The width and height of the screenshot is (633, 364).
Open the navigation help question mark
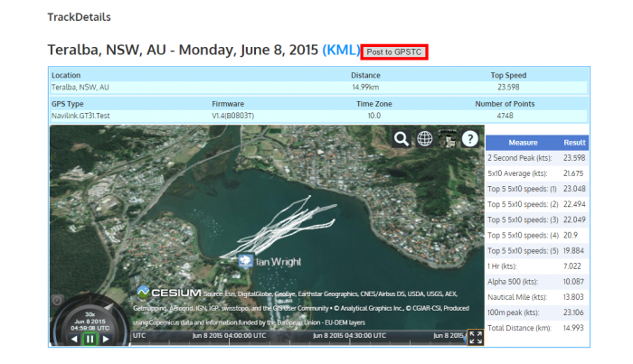(x=469, y=138)
